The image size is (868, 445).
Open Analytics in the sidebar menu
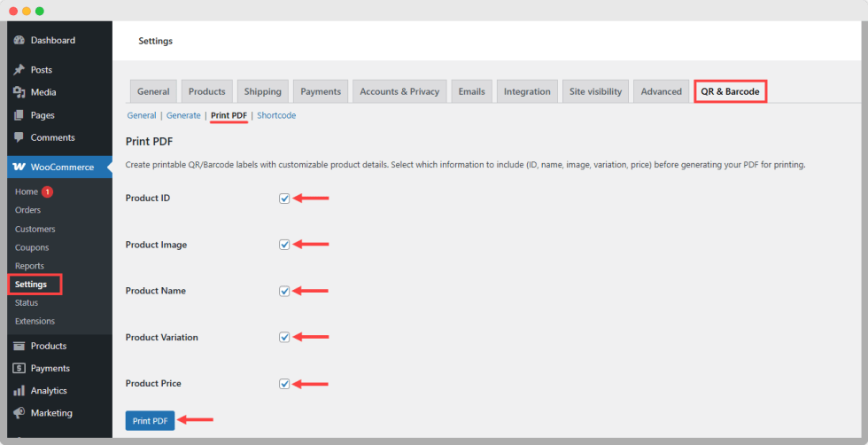point(49,391)
